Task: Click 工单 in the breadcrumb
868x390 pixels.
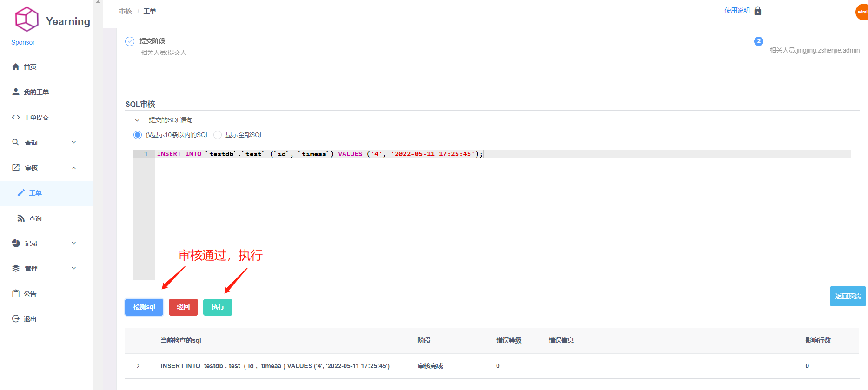Action: tap(150, 11)
